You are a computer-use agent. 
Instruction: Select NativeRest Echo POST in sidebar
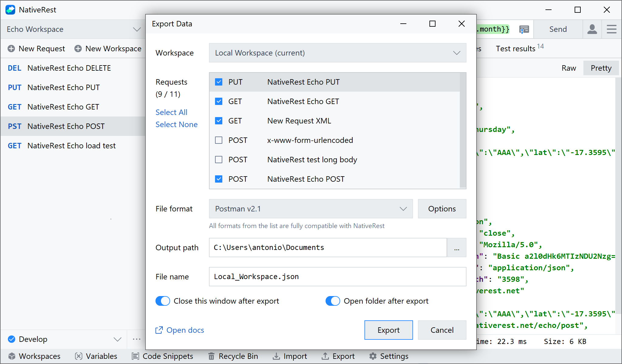73,126
